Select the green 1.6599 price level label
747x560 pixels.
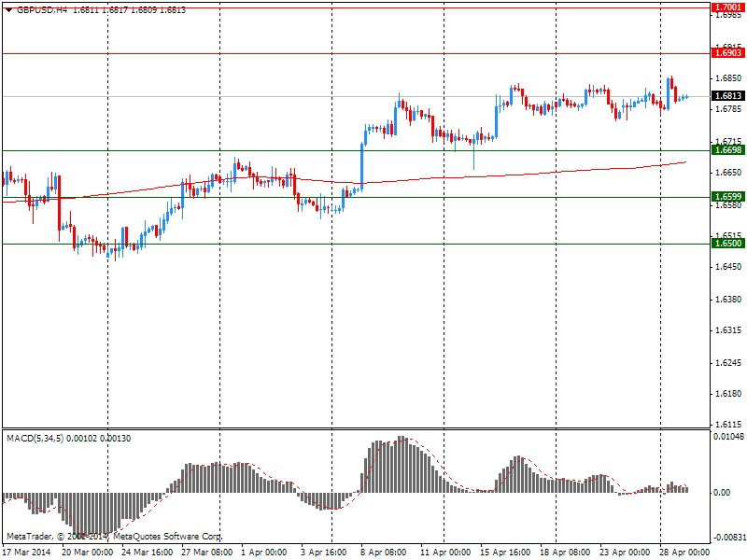pyautogui.click(x=727, y=197)
